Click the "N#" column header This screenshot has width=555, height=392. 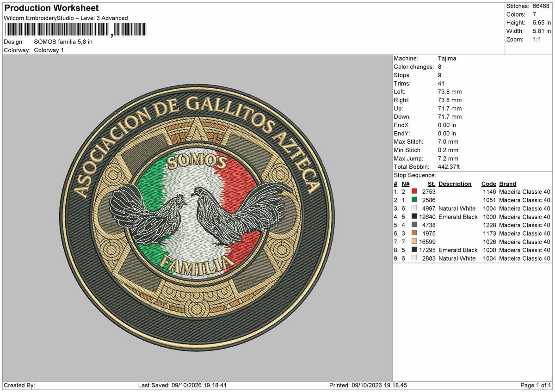click(406, 184)
